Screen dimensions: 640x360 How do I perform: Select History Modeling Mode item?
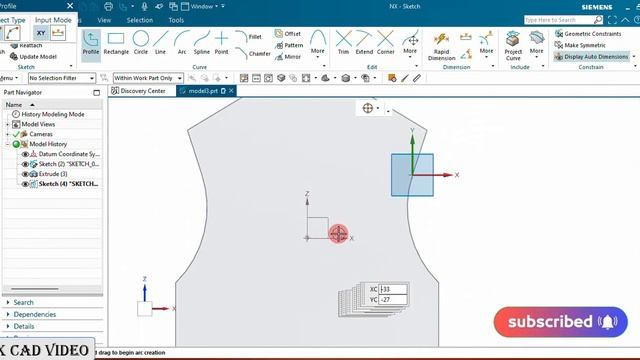click(x=53, y=114)
